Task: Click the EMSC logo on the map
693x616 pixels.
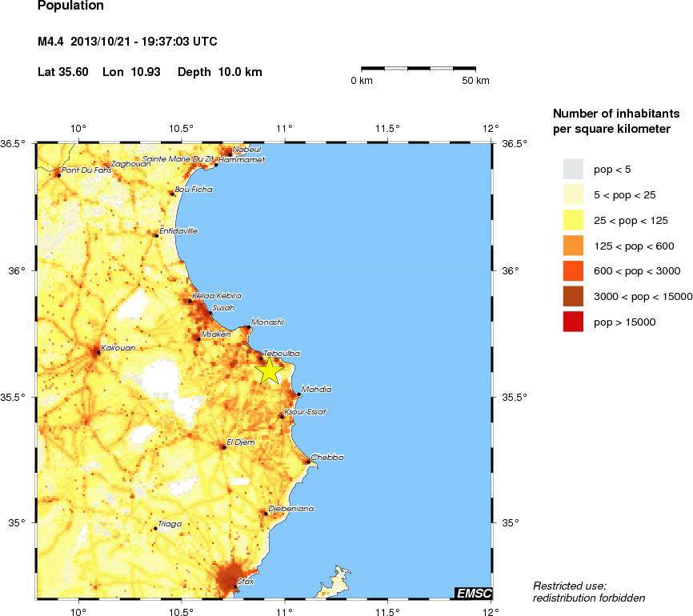Action: pos(473,593)
